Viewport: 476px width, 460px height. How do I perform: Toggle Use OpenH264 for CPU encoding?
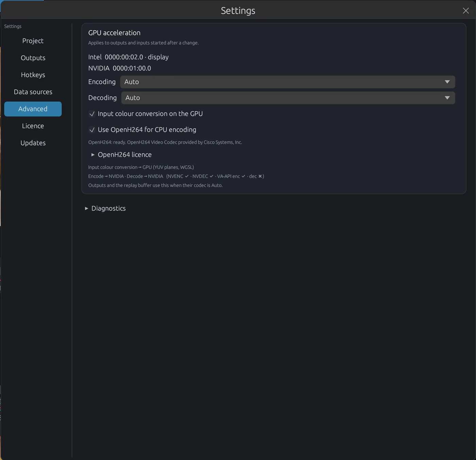[x=142, y=130]
